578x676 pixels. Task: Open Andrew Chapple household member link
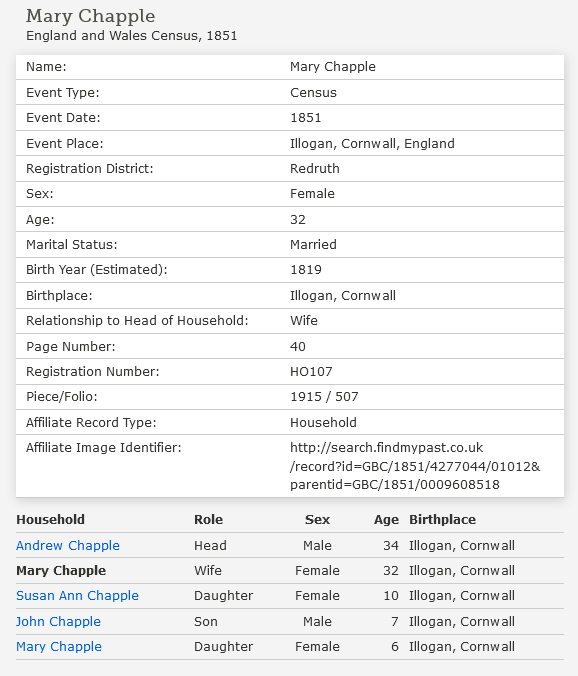coord(68,545)
